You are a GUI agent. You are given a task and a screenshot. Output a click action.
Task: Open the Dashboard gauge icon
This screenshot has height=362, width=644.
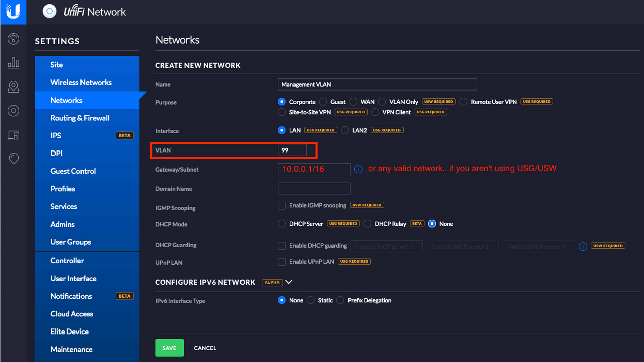click(13, 39)
